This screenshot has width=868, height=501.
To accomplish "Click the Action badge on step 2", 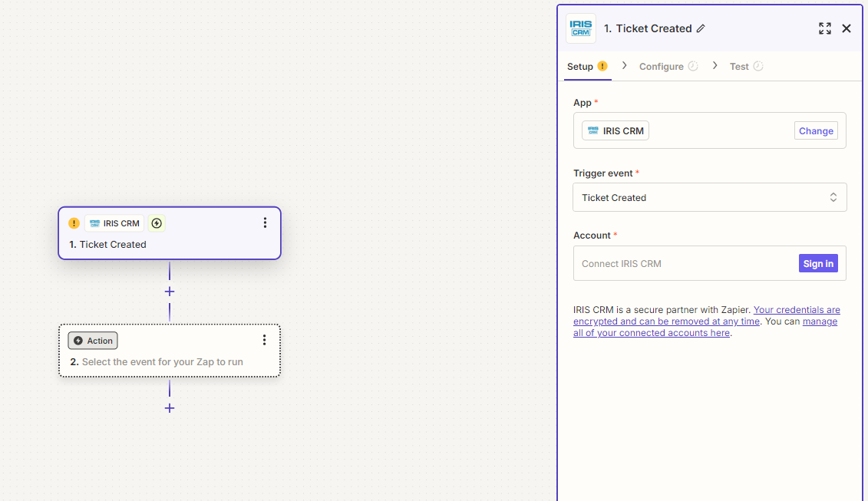I will click(93, 341).
